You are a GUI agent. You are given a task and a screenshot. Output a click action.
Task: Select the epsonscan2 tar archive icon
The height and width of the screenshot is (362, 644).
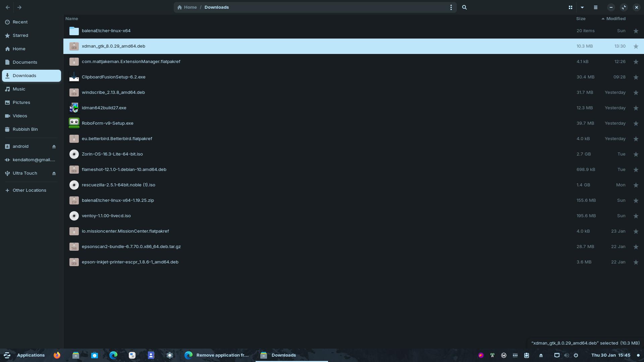[74, 247]
